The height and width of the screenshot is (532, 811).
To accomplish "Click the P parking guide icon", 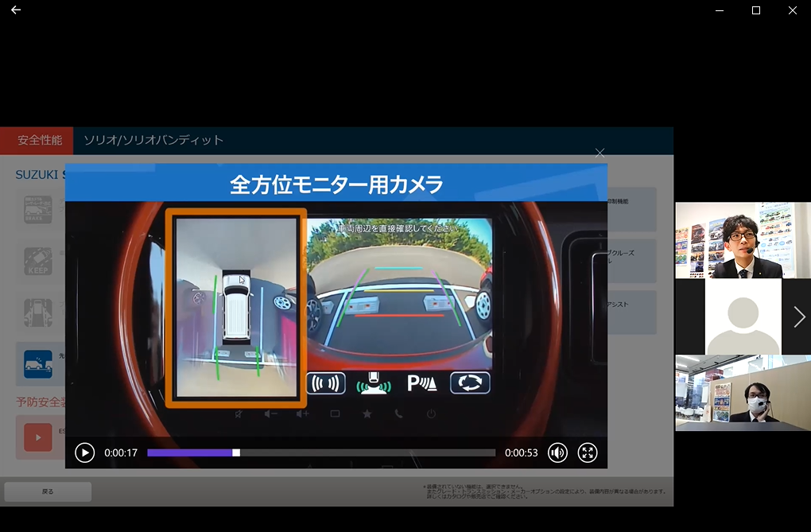I will 422,383.
